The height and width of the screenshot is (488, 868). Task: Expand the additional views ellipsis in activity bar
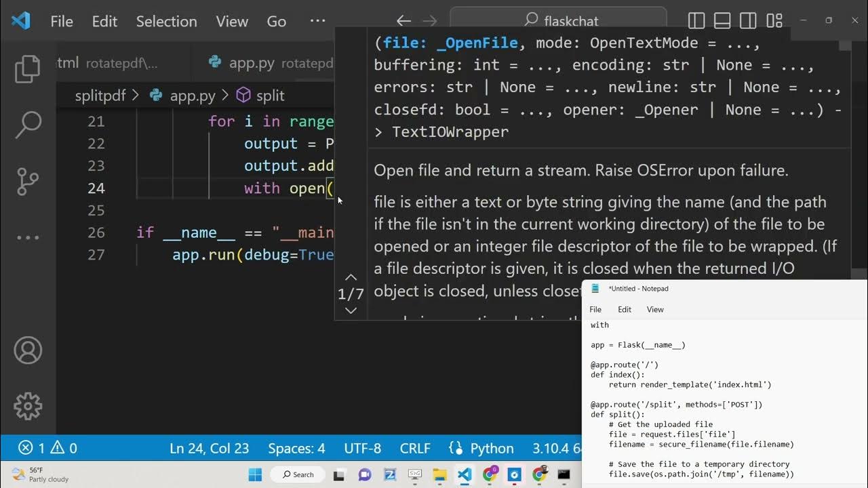[x=28, y=237]
